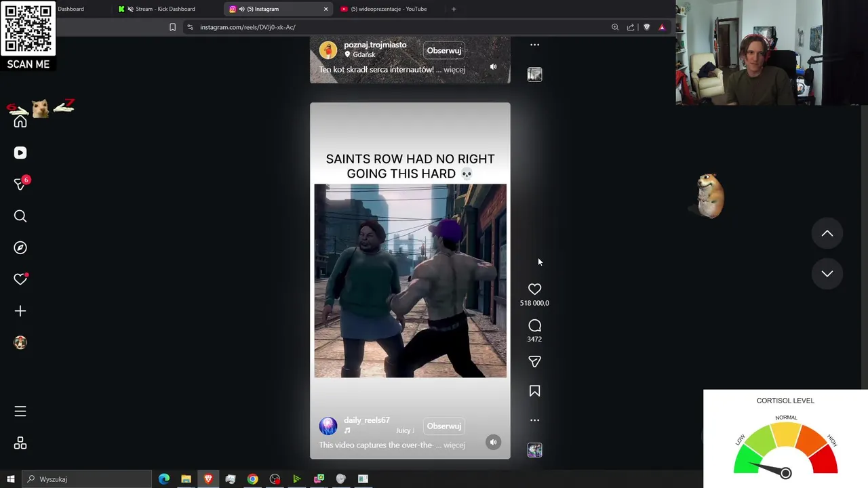
Task: Click the 3472 comments count
Action: pyautogui.click(x=534, y=339)
